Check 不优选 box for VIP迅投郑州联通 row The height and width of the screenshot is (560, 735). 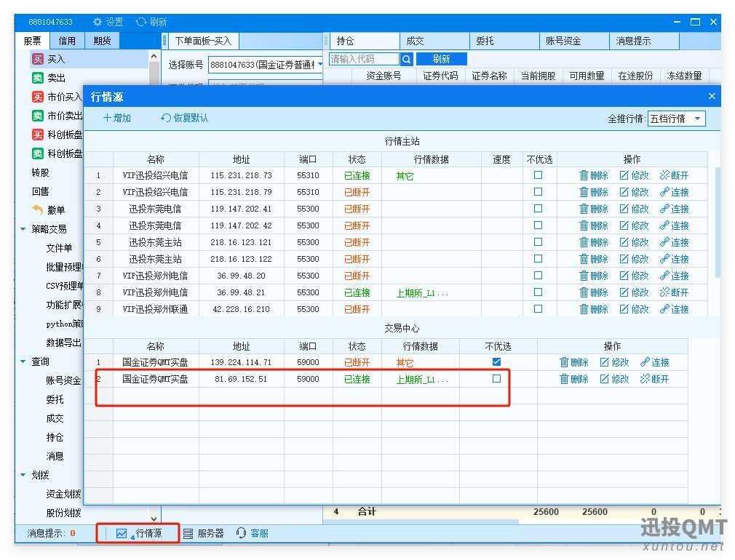[538, 309]
